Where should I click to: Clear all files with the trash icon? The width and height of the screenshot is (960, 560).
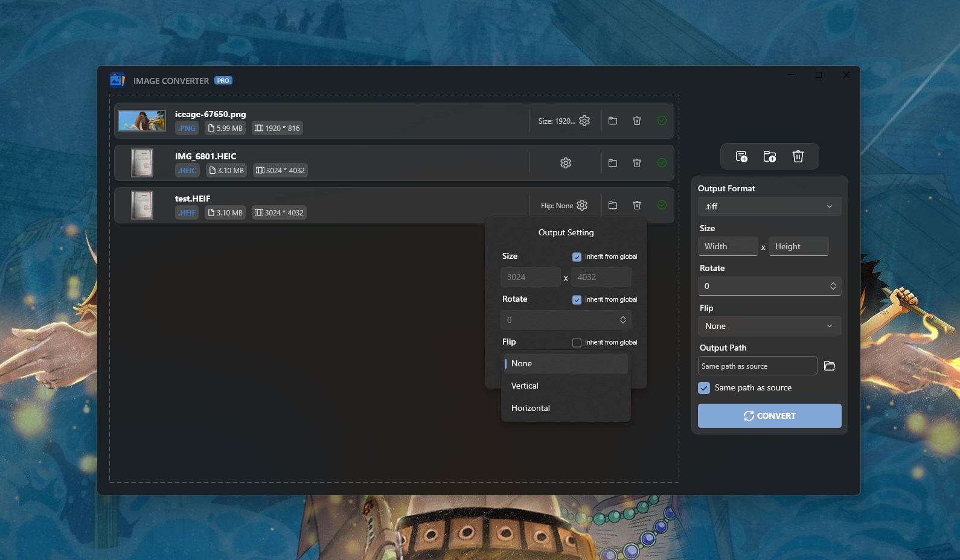798,157
